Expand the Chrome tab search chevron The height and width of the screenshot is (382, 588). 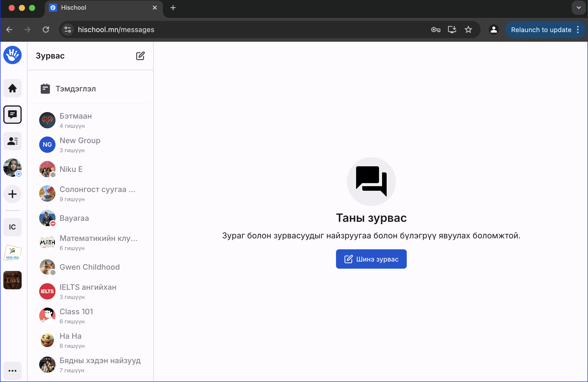[x=579, y=8]
